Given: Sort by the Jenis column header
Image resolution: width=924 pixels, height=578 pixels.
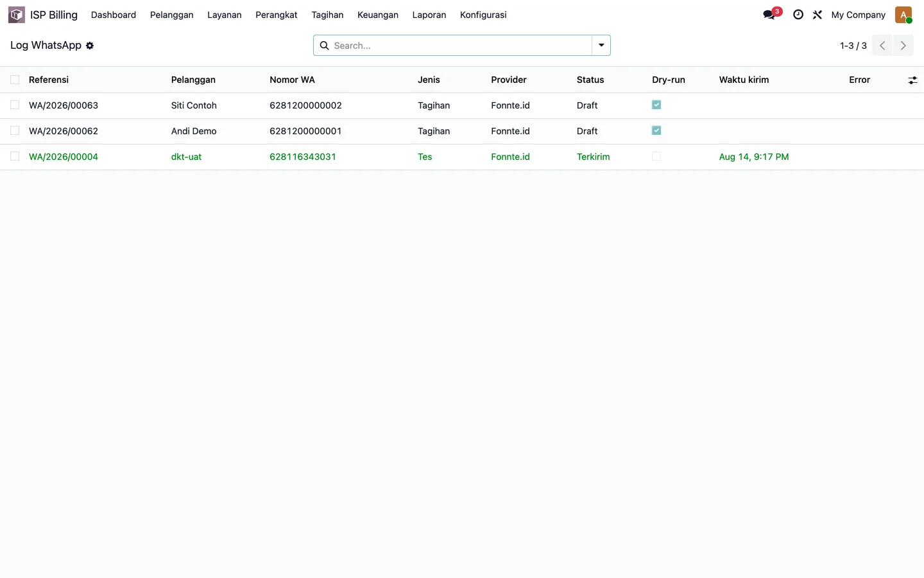Looking at the screenshot, I should click(429, 80).
